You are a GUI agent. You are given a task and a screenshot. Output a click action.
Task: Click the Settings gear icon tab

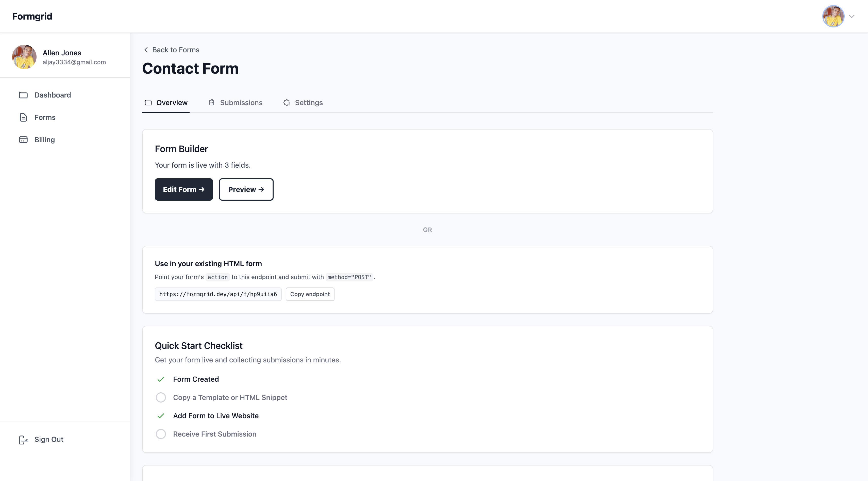click(x=287, y=102)
